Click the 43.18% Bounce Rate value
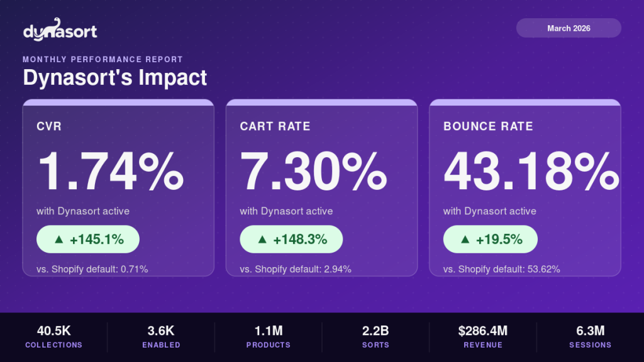 [531, 172]
